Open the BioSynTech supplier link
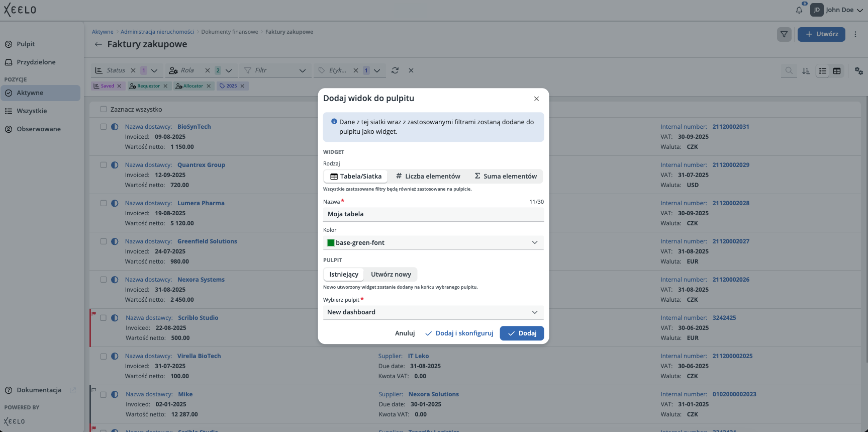 (x=194, y=127)
